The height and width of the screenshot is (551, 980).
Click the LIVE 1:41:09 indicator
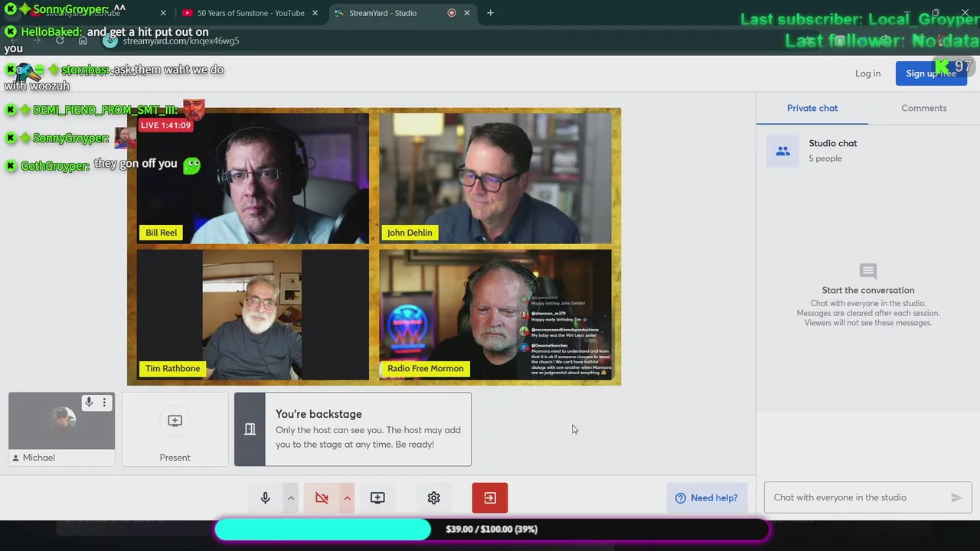click(165, 126)
